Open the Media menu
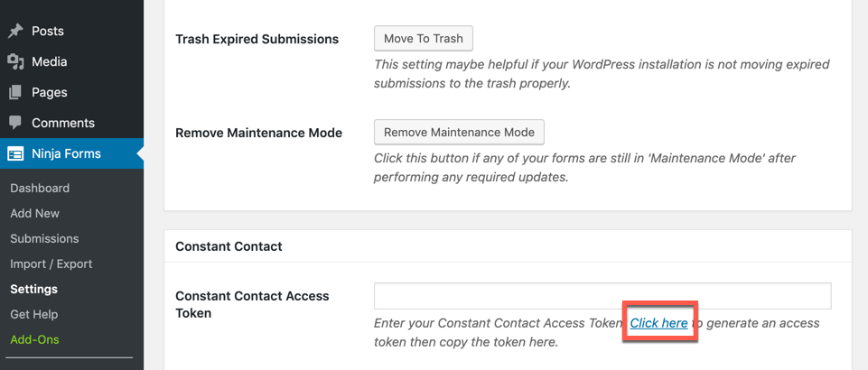This screenshot has width=868, height=370. [x=50, y=61]
